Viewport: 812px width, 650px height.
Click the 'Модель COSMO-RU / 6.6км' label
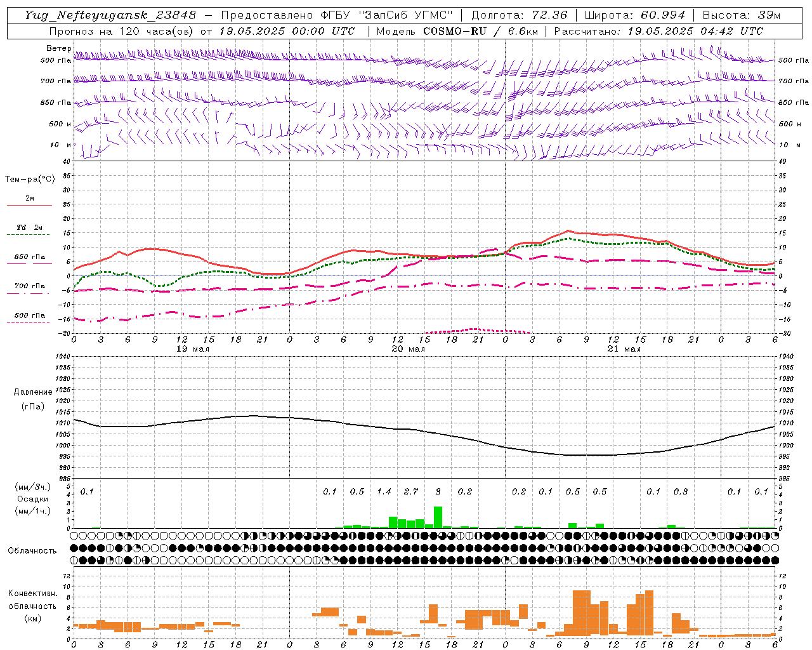click(x=456, y=31)
